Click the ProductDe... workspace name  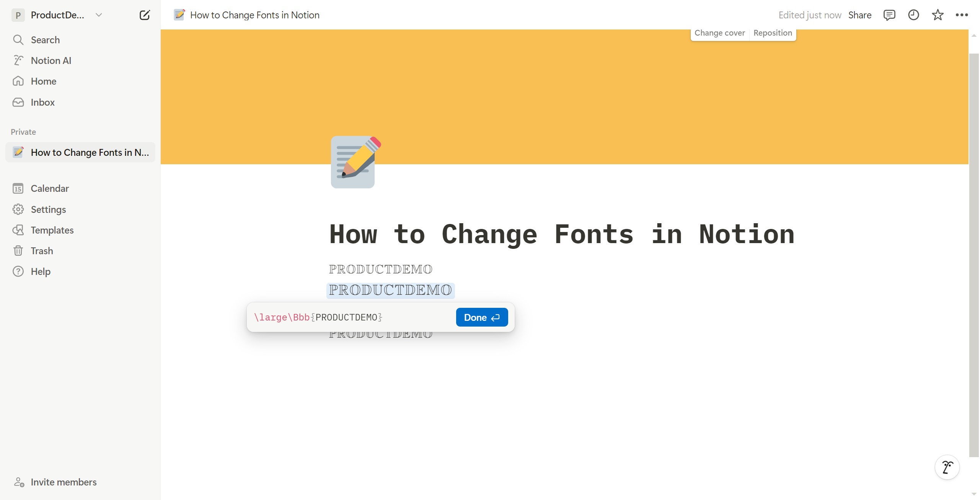pyautogui.click(x=57, y=15)
